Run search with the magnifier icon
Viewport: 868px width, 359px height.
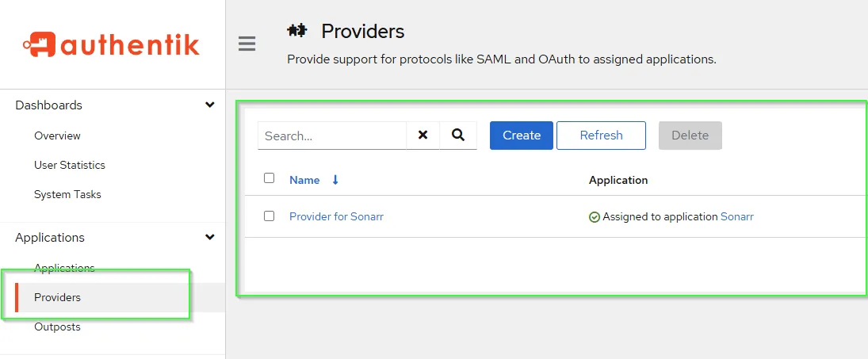pyautogui.click(x=458, y=136)
